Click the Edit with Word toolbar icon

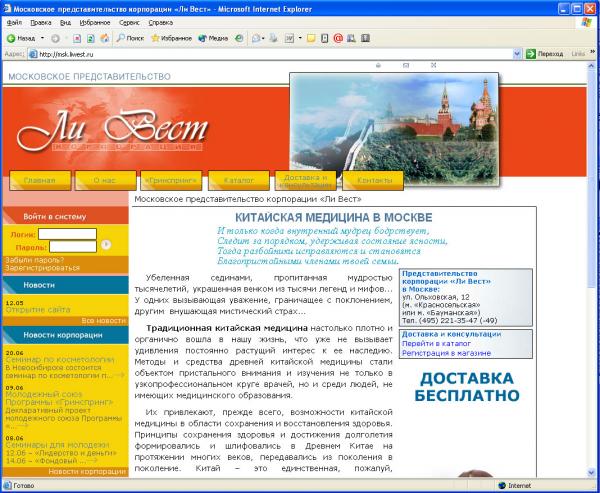click(x=289, y=38)
